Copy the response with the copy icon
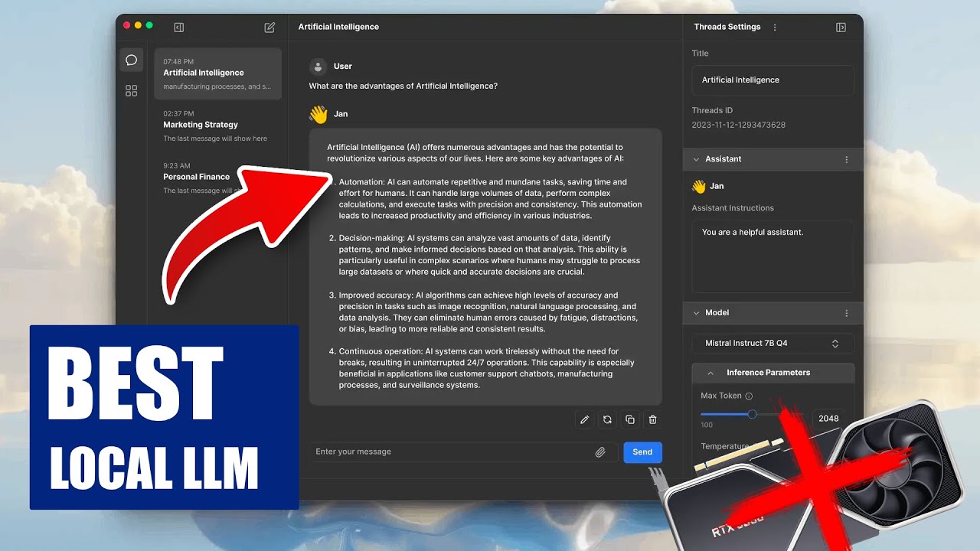Viewport: 980px width, 551px height. [630, 419]
